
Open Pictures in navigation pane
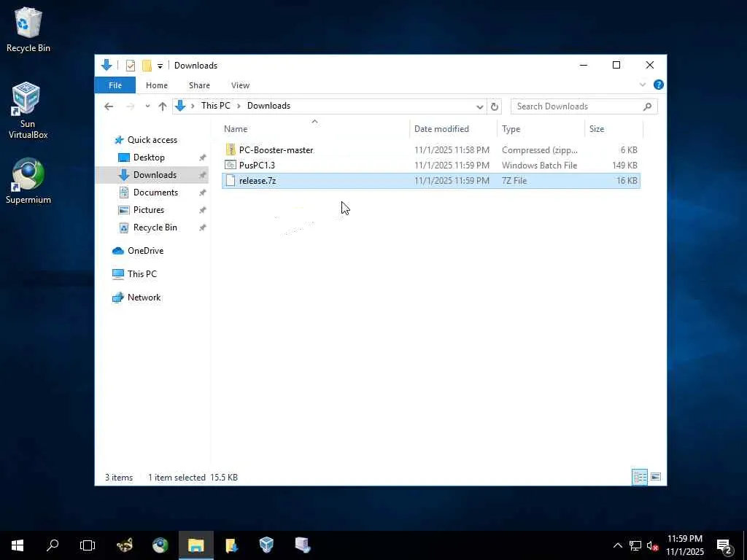click(x=148, y=210)
